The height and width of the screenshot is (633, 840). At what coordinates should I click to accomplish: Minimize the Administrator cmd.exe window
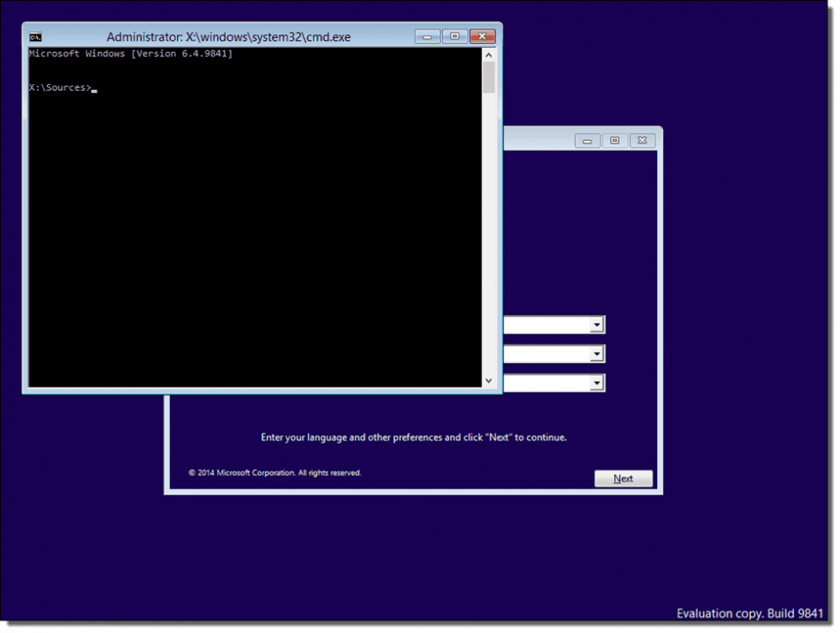(428, 36)
